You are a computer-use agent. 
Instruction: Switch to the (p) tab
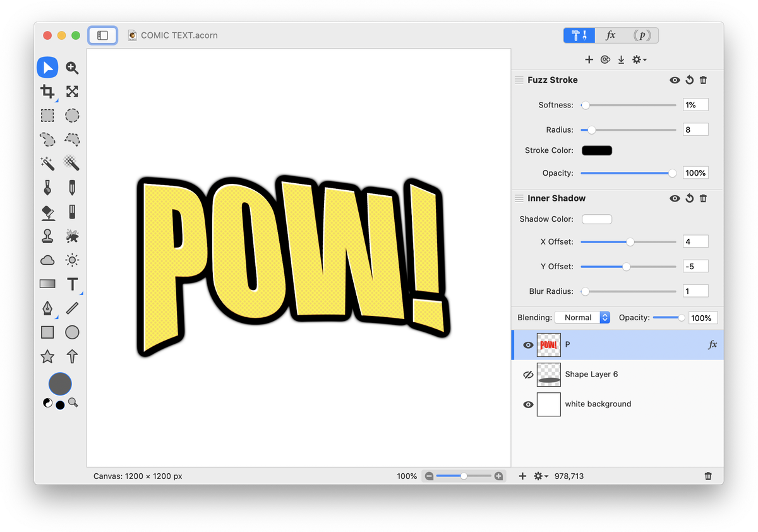click(642, 35)
